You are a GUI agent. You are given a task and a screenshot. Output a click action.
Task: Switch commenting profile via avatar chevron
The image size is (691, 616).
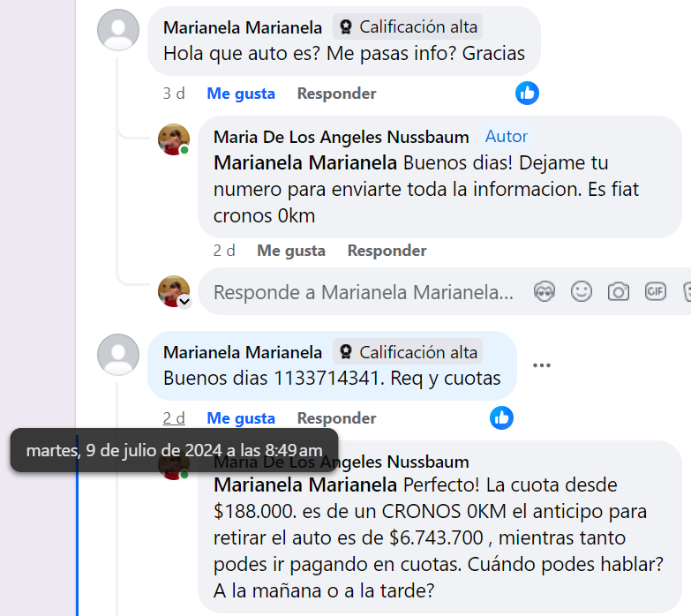coord(184,302)
